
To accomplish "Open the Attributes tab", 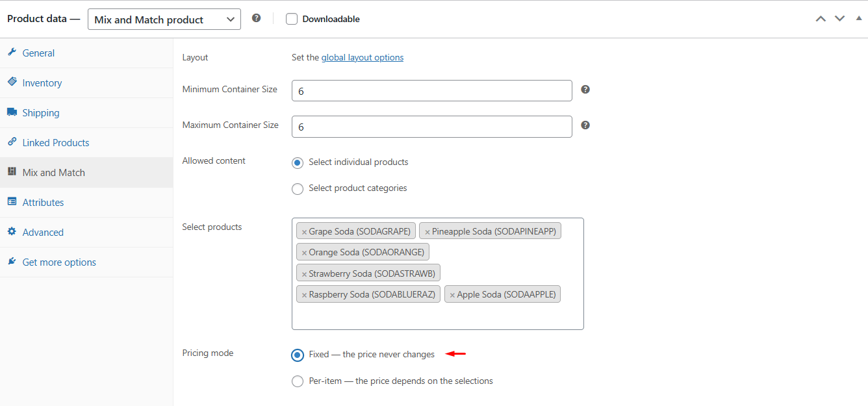I will [86, 203].
